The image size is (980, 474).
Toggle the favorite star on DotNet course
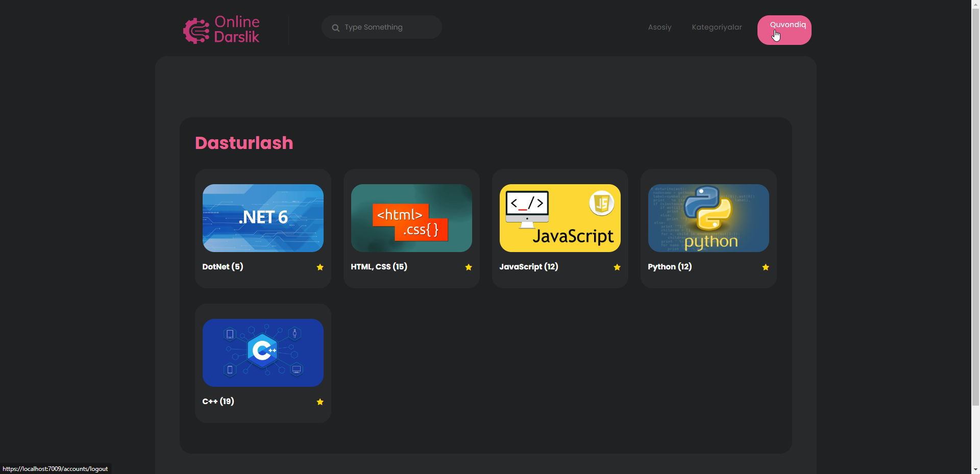(320, 267)
